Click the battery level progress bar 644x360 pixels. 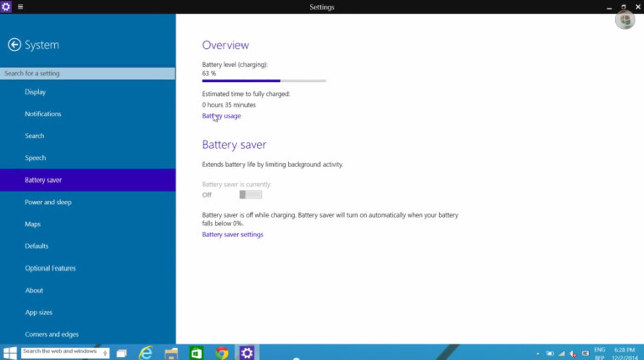coord(264,81)
